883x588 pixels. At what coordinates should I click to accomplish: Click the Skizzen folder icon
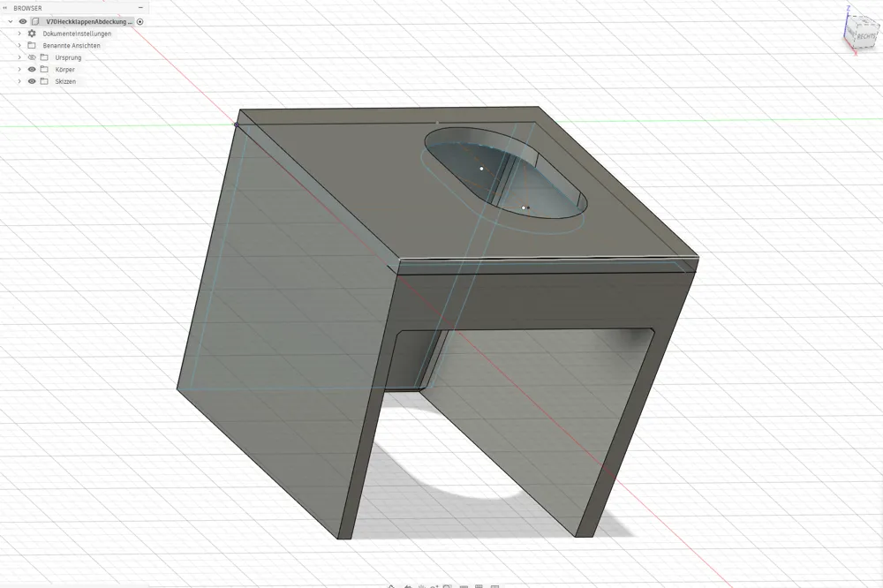(44, 81)
